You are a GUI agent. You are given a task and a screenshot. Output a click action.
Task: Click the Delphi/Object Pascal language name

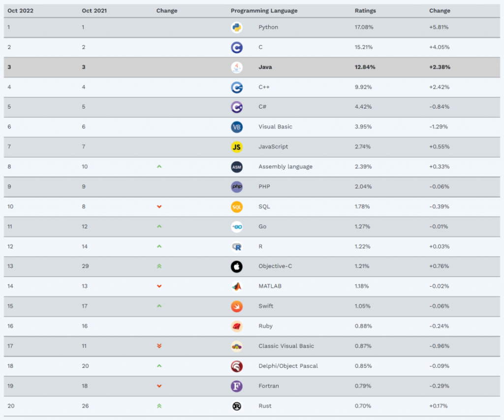pos(288,366)
